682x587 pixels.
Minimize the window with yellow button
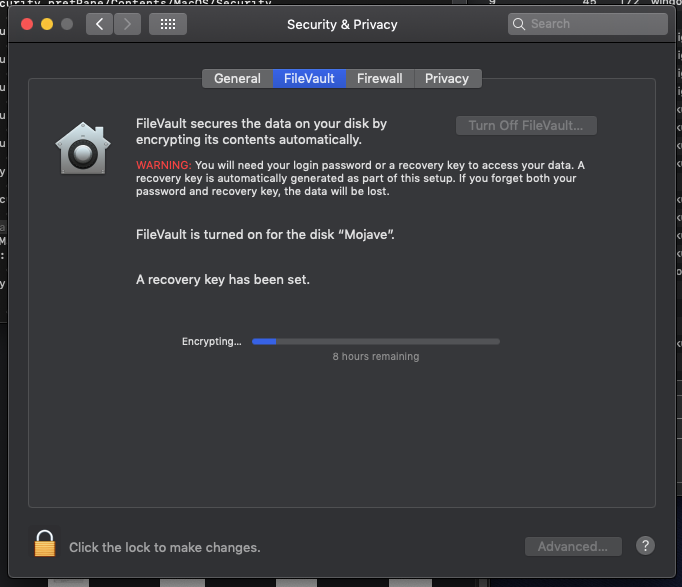[x=47, y=24]
